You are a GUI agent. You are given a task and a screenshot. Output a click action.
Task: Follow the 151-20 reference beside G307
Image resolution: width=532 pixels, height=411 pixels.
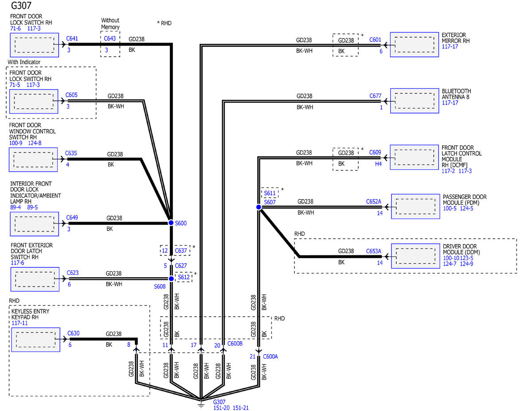tap(221, 408)
